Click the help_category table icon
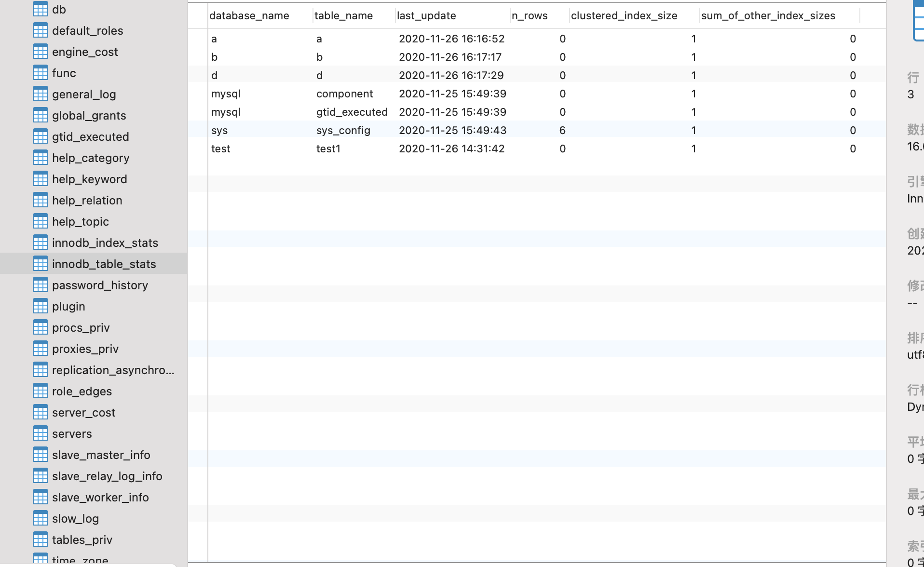 pos(41,158)
